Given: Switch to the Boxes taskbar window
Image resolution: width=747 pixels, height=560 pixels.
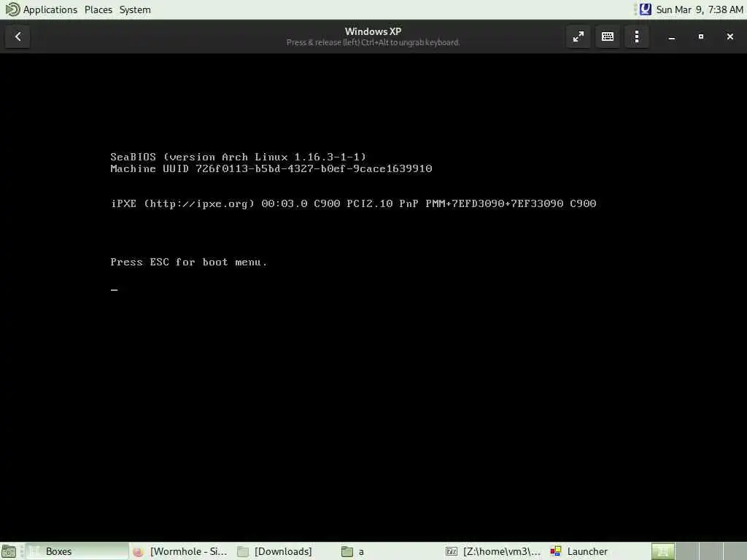Looking at the screenshot, I should coord(77,551).
